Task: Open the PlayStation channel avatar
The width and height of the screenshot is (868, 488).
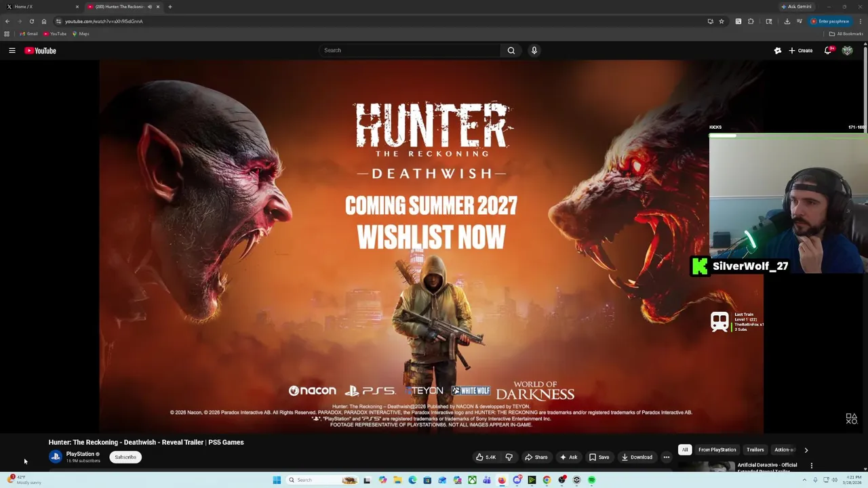Action: point(55,457)
